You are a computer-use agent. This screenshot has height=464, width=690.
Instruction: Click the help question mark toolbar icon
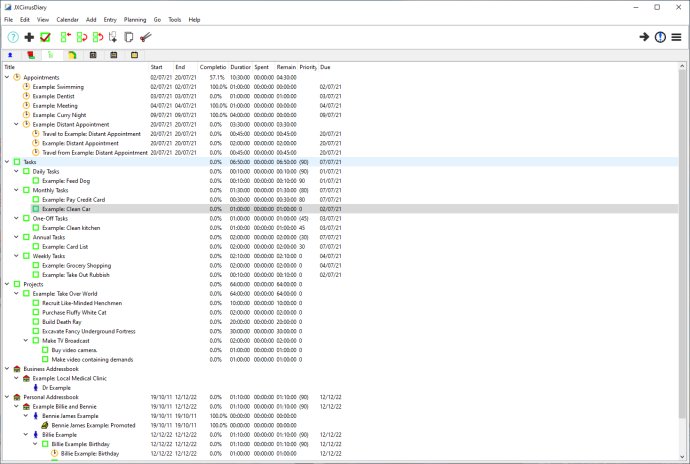pos(13,37)
